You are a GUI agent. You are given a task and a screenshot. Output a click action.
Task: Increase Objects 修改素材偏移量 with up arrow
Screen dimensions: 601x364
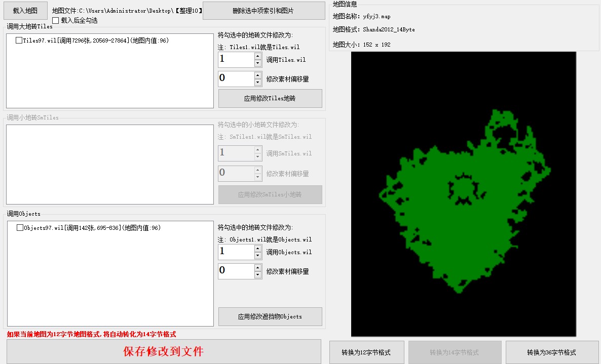(x=258, y=268)
